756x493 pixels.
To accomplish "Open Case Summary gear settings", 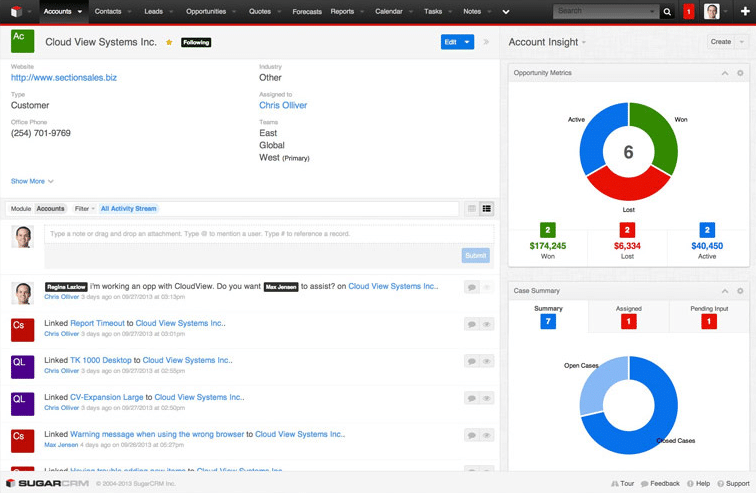I will pos(740,291).
